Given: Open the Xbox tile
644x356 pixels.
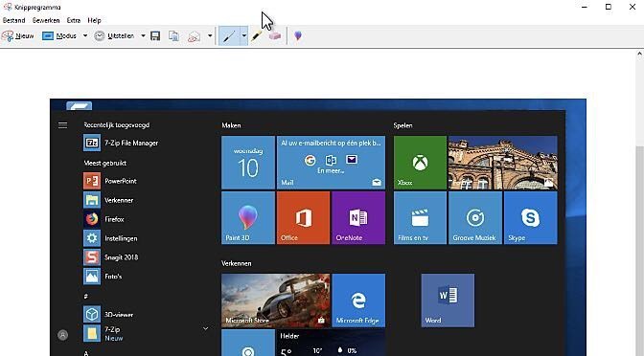Looking at the screenshot, I should (420, 163).
